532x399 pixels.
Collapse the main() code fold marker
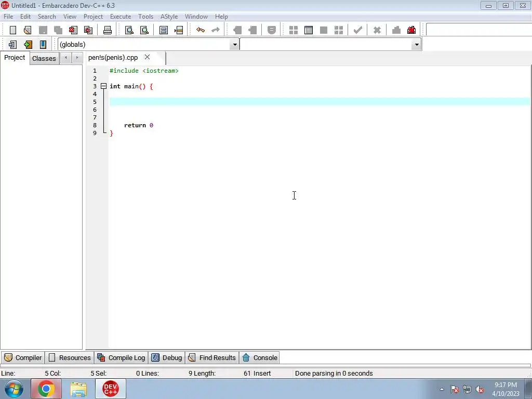(x=104, y=86)
